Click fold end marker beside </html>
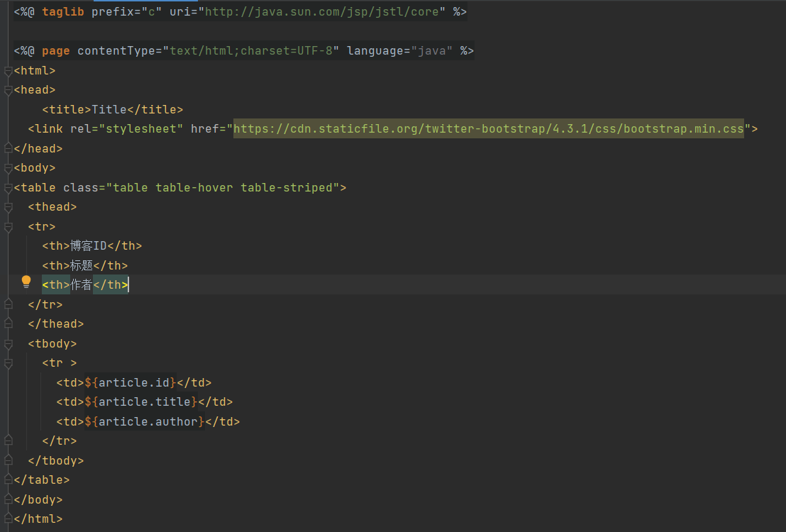 point(8,519)
